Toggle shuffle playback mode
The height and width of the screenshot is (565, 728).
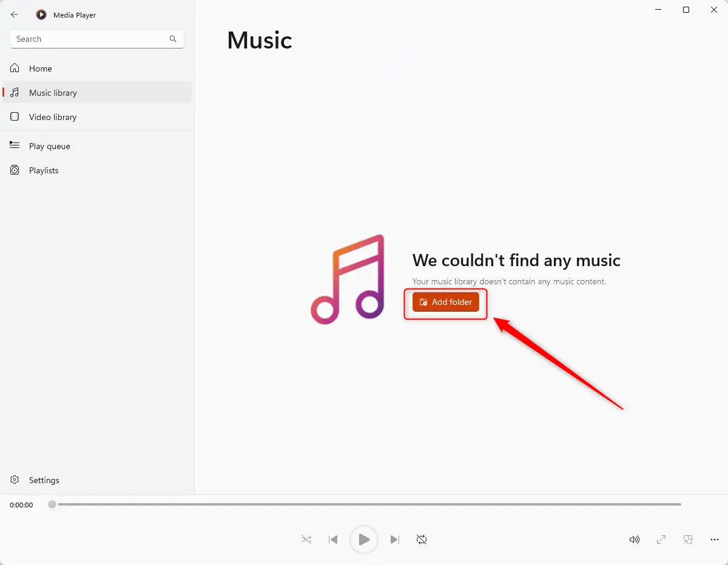(306, 540)
